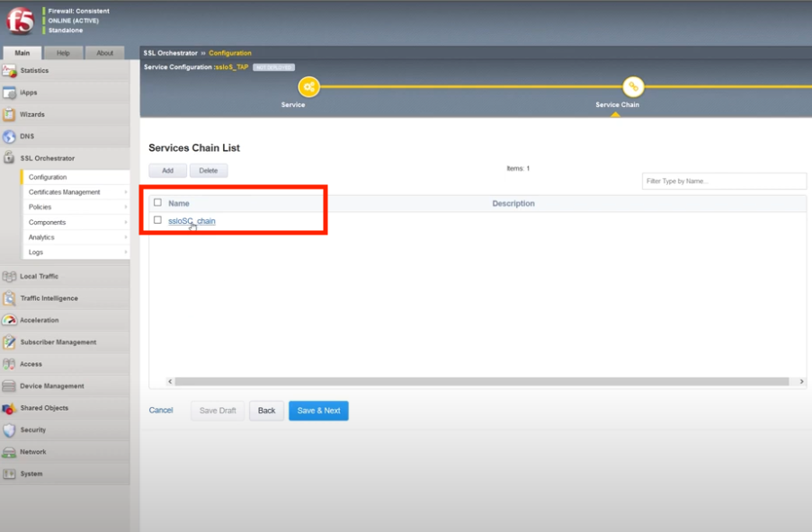812x532 pixels.
Task: Click the Delete button
Action: tap(209, 170)
